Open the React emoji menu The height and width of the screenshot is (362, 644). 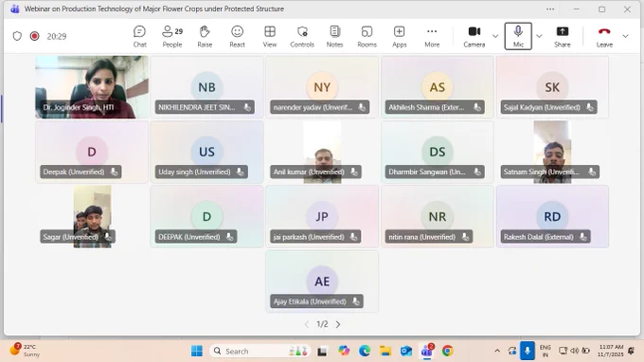(x=237, y=36)
